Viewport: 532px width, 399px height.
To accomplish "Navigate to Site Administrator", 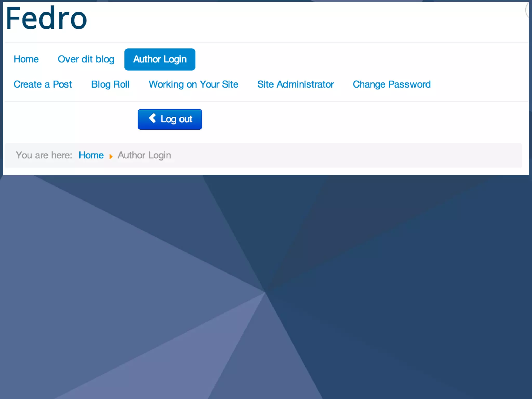I will pos(295,84).
